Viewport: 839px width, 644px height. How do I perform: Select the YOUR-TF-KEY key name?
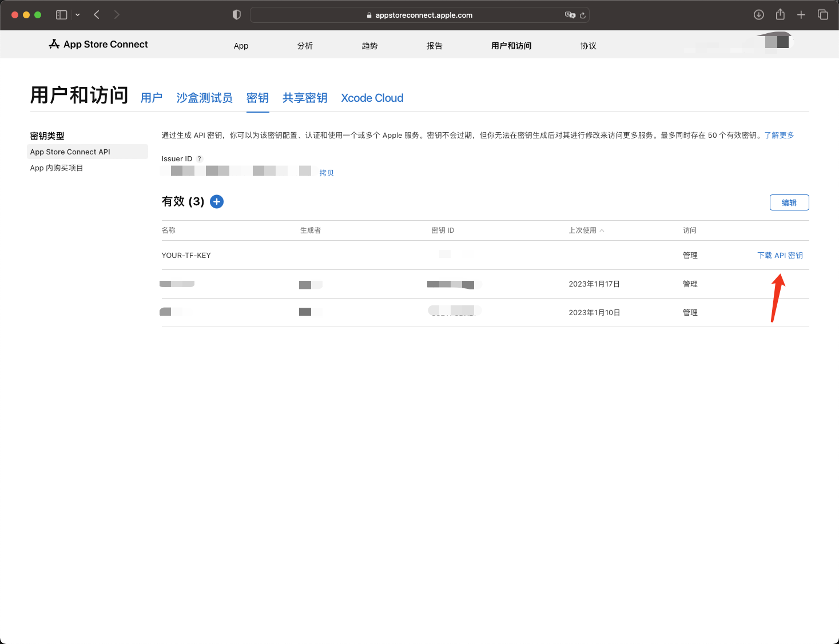click(186, 255)
